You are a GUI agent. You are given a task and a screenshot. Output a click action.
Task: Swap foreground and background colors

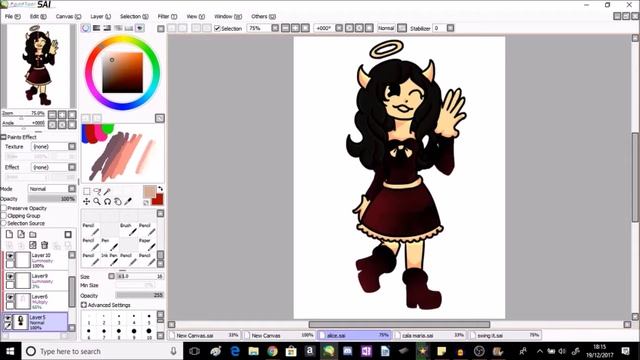click(x=160, y=189)
